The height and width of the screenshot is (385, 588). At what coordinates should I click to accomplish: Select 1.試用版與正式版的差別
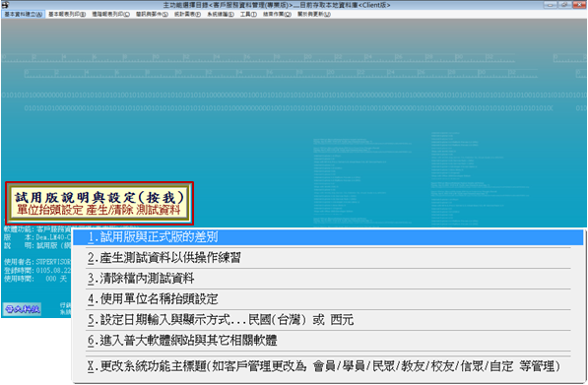pos(328,237)
